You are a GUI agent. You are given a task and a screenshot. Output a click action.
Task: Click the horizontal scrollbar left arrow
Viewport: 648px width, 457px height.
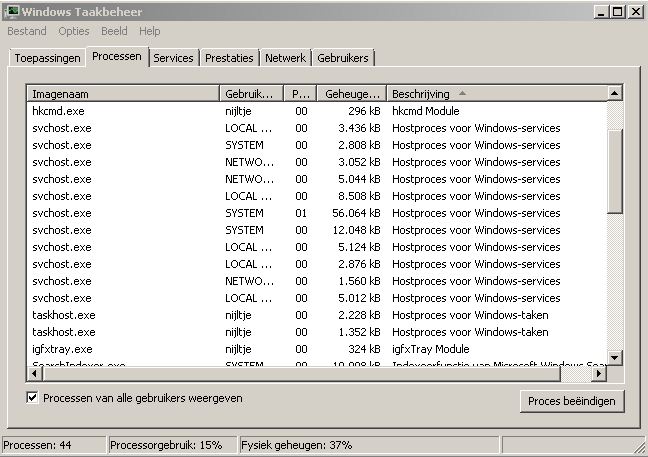tap(34, 374)
